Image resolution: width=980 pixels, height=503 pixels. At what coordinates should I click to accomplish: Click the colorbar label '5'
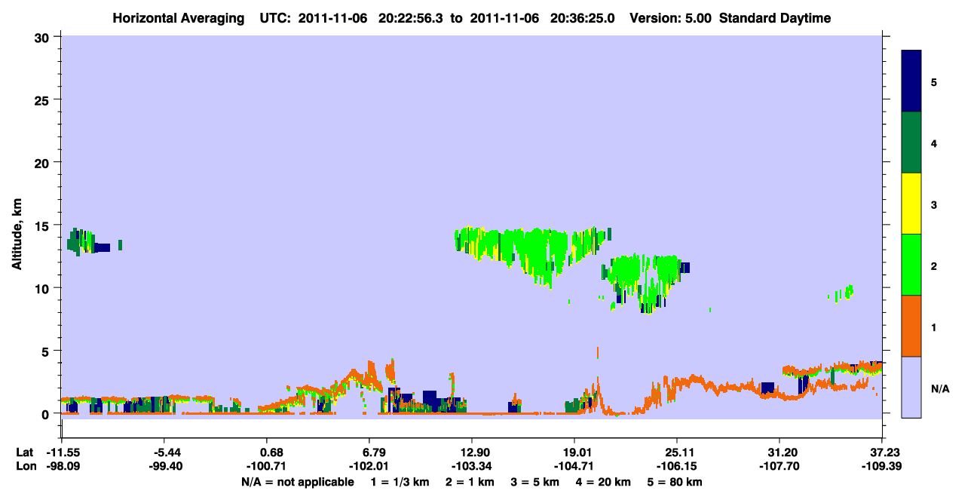[x=934, y=81]
